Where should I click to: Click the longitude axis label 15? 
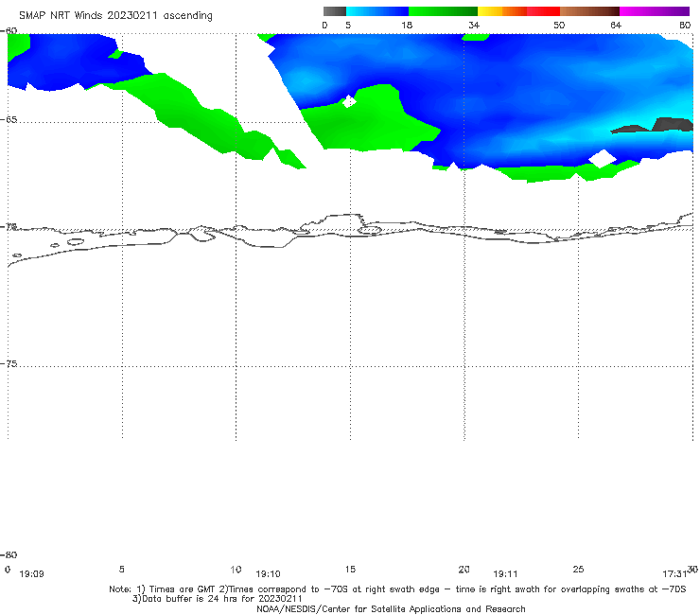tap(350, 570)
